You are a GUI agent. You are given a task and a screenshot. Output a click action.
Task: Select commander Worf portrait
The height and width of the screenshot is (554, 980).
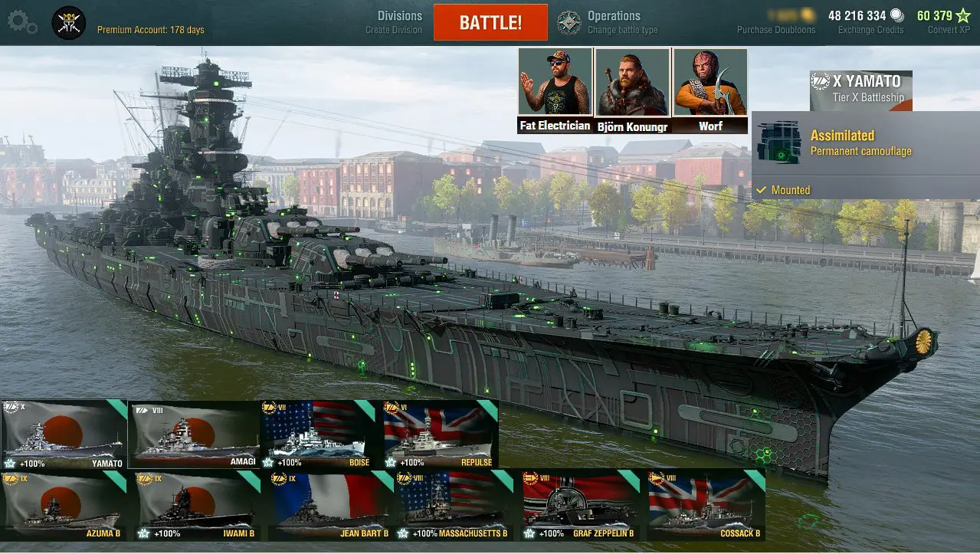[710, 90]
